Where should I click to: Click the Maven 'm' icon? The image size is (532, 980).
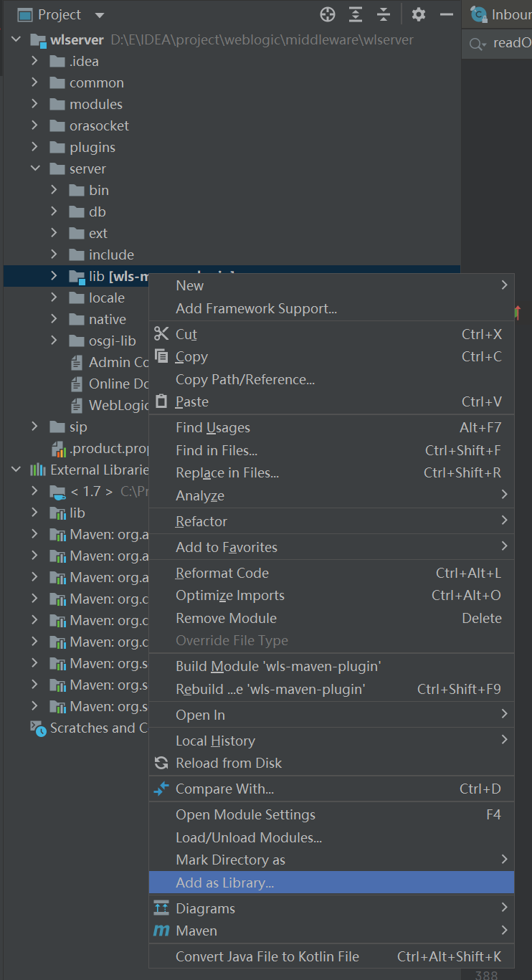161,931
